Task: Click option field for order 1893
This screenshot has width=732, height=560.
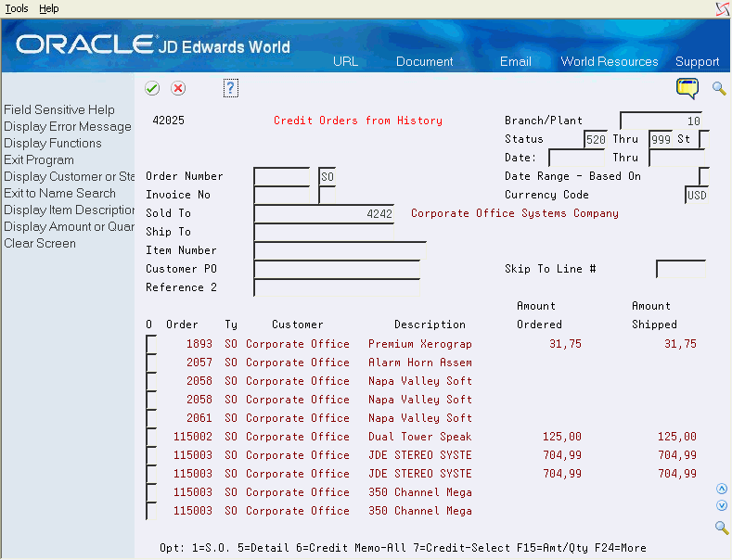Action: click(x=151, y=344)
